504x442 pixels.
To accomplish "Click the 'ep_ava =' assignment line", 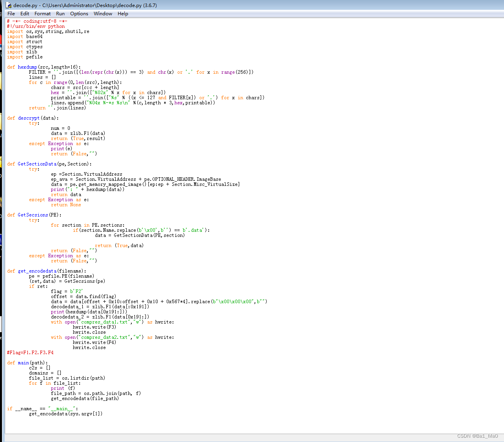I will (136, 179).
